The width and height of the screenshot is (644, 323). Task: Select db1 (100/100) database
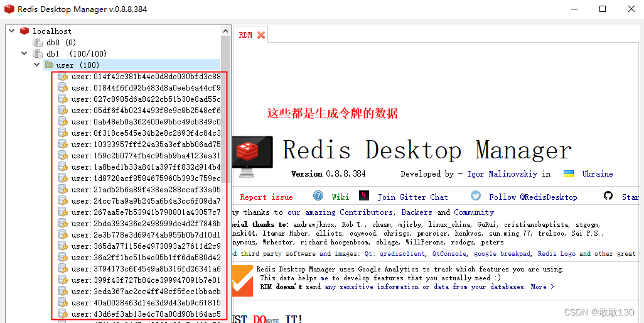click(x=77, y=54)
